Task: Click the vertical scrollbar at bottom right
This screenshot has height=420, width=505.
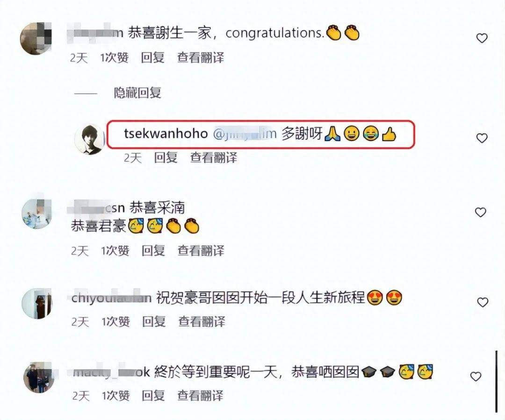Action: pyautogui.click(x=496, y=382)
